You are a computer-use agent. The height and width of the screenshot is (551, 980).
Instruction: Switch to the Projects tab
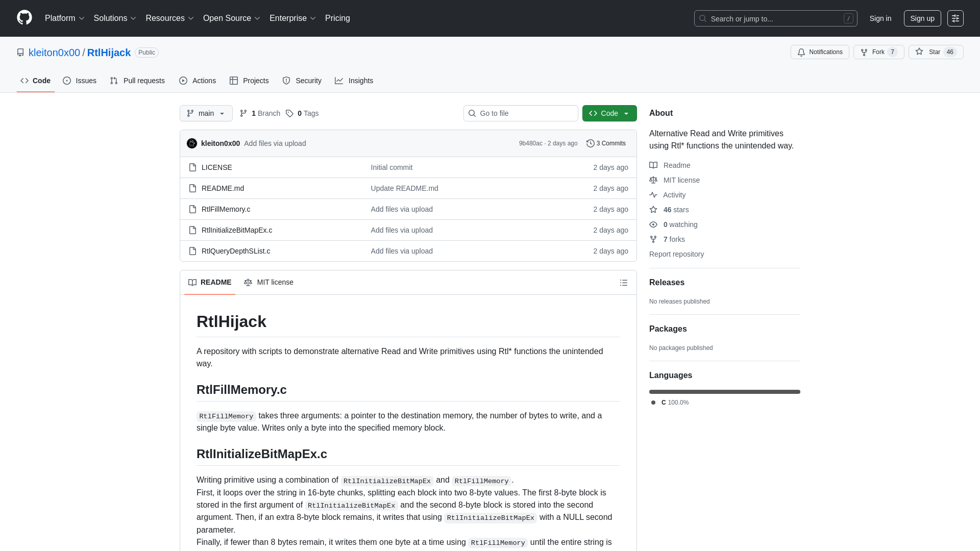click(x=249, y=81)
